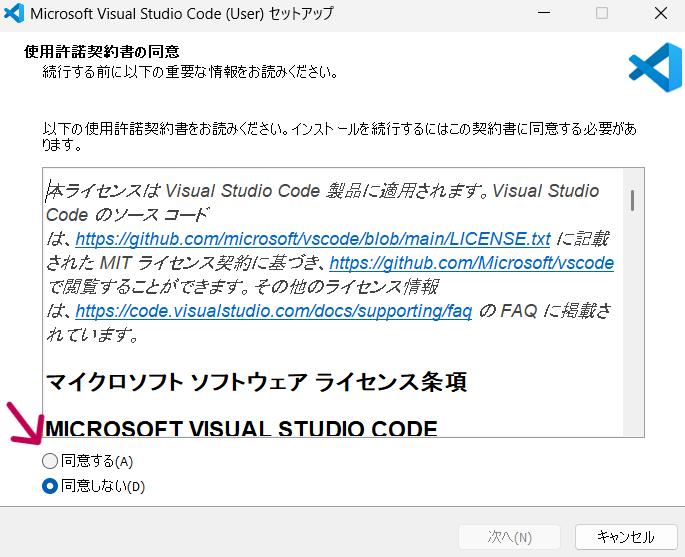This screenshot has height=557, width=685.
Task: Click the large VS Code logo
Action: pos(656,67)
